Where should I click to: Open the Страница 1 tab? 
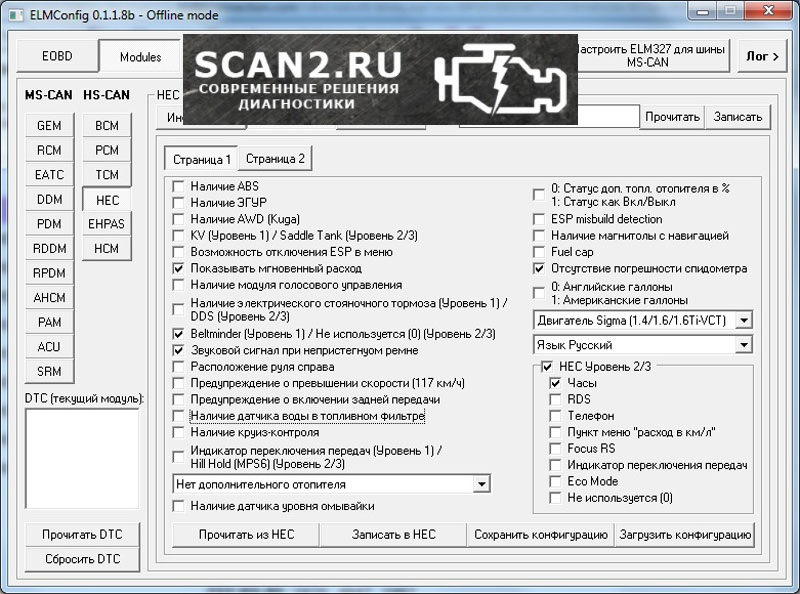pyautogui.click(x=202, y=159)
